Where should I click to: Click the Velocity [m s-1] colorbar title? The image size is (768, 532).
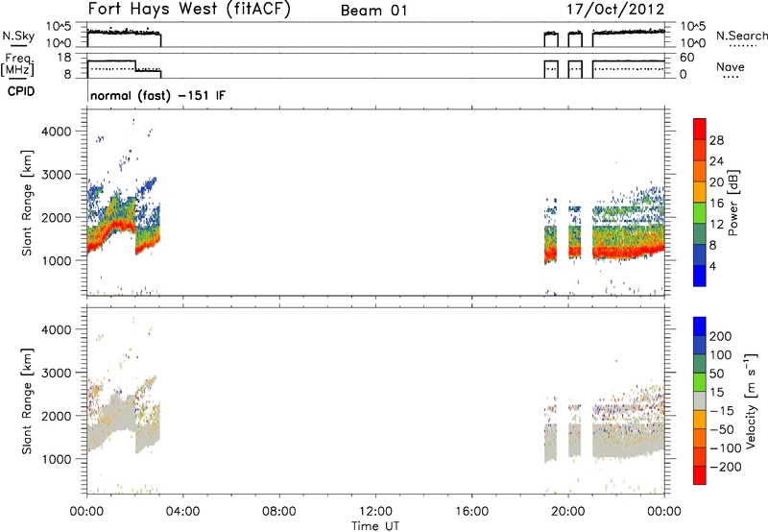coord(751,400)
